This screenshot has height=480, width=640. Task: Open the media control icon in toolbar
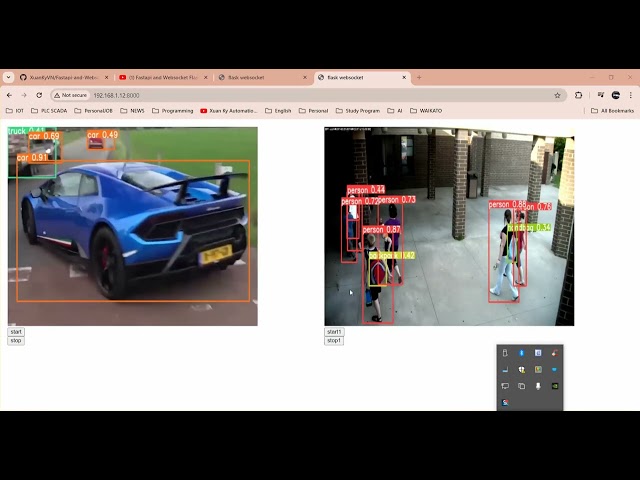pyautogui.click(x=601, y=95)
